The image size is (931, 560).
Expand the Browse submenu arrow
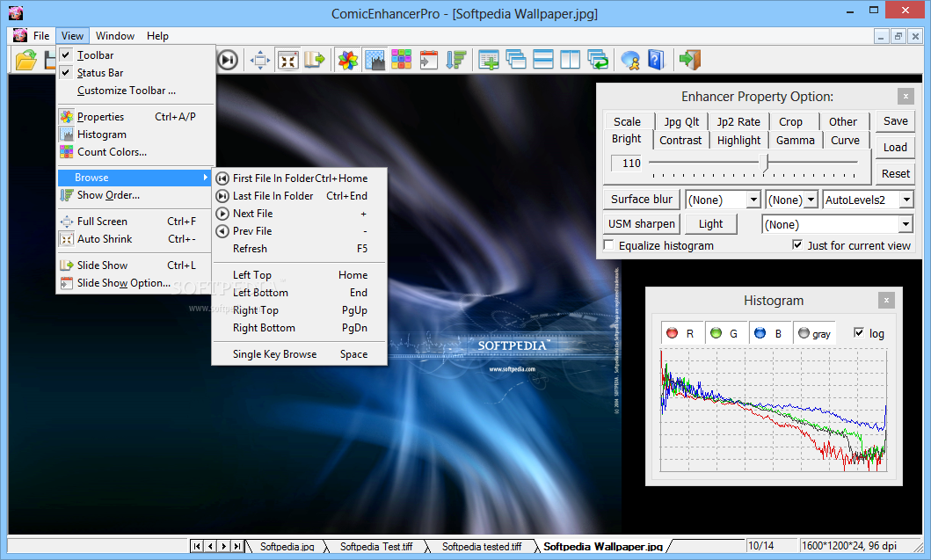click(205, 177)
